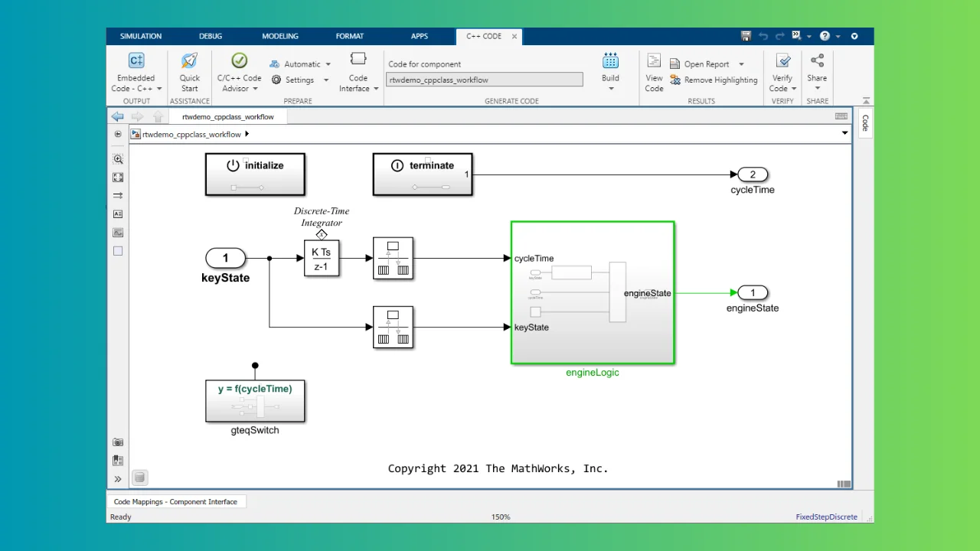Select the engineLogic subsystem block
Viewport: 980px width, 551px height.
click(x=593, y=292)
